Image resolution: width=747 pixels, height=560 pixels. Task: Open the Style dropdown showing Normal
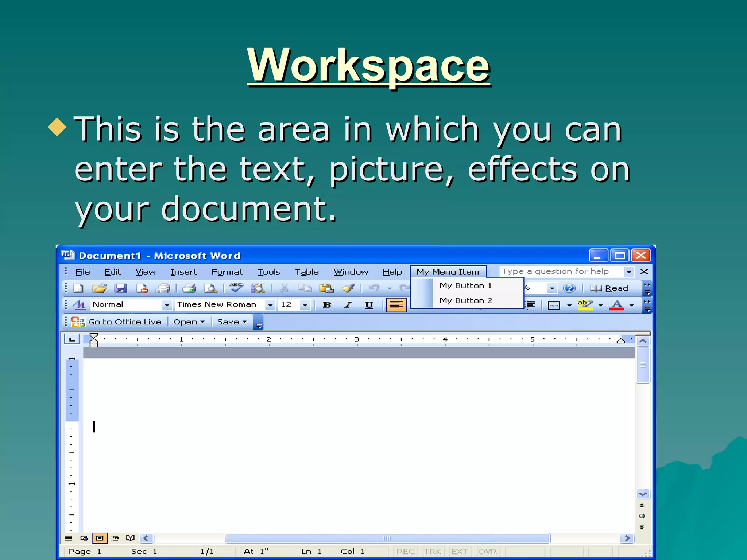pos(166,305)
